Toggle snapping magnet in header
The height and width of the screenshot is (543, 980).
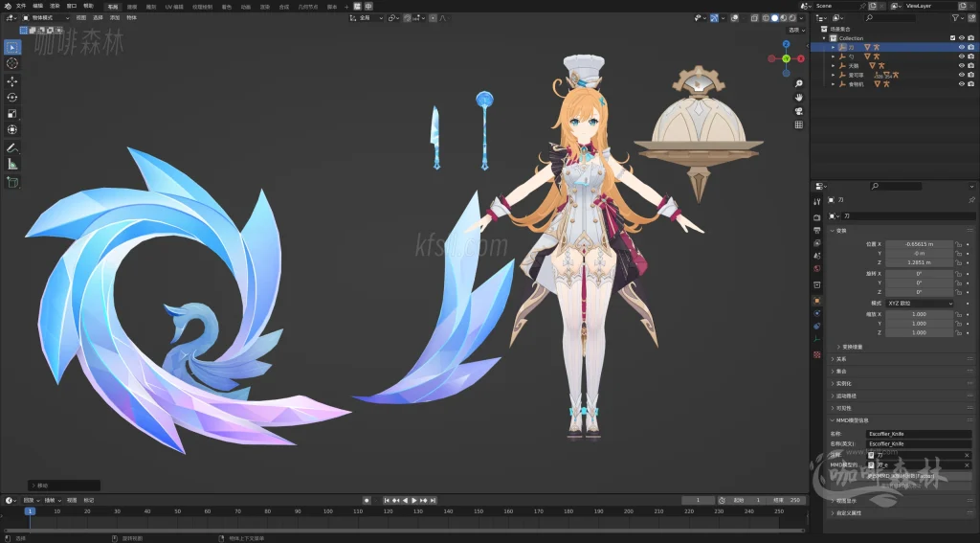click(408, 18)
